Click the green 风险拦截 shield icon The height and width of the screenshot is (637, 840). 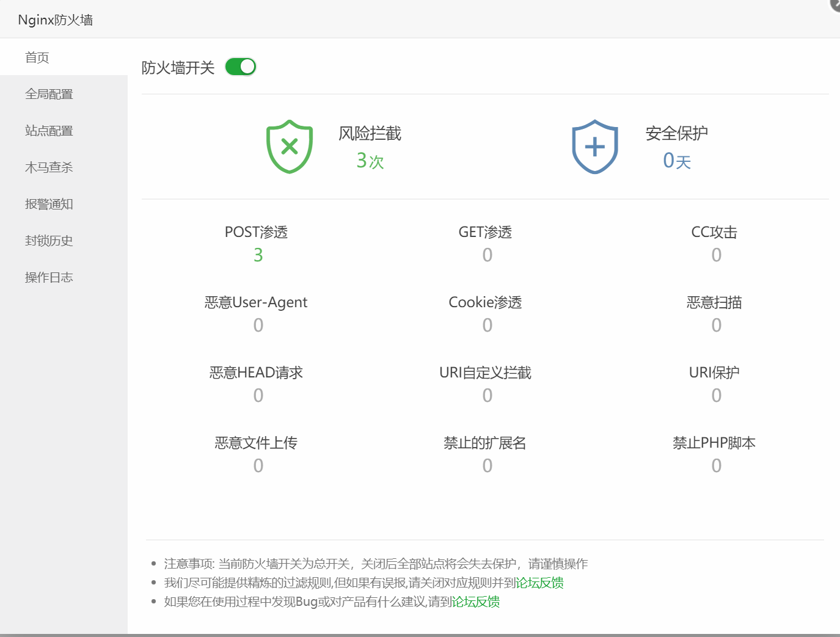290,147
